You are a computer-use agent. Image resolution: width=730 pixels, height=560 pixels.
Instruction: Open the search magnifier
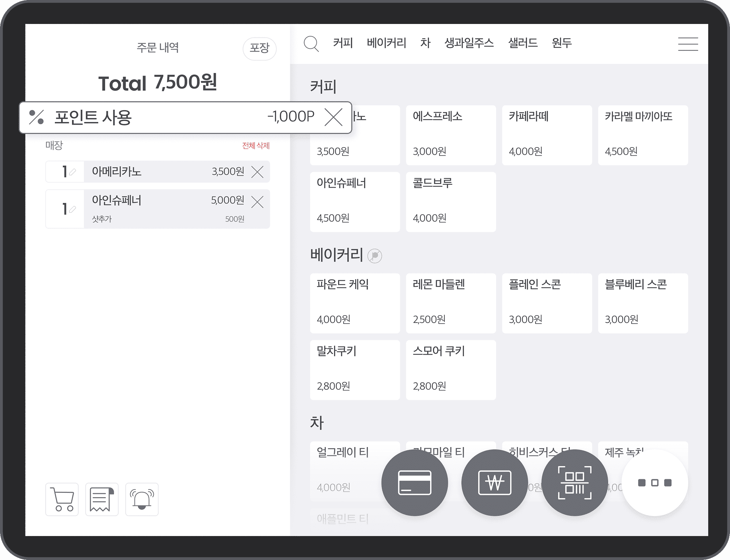coord(311,44)
